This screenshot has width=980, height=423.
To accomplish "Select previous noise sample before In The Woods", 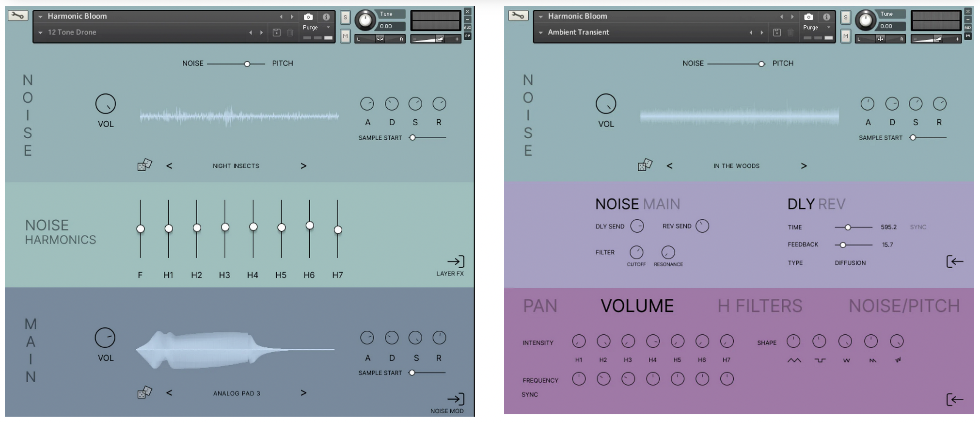I will pos(669,166).
